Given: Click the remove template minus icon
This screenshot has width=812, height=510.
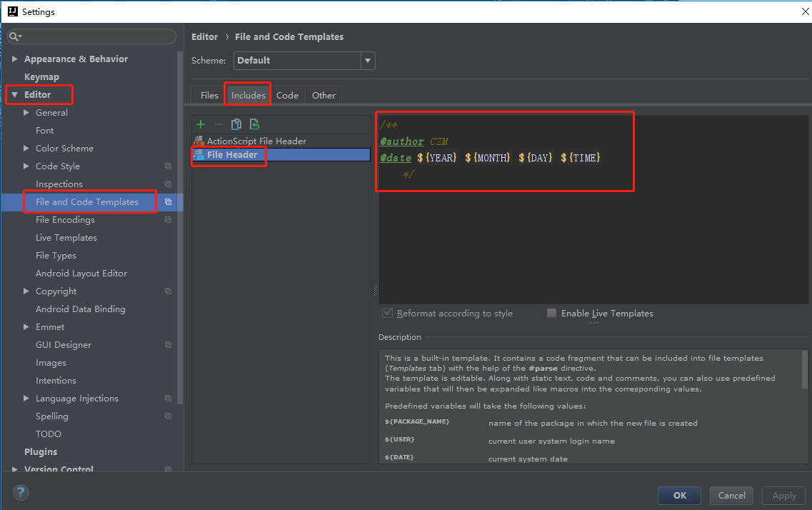Looking at the screenshot, I should [219, 124].
